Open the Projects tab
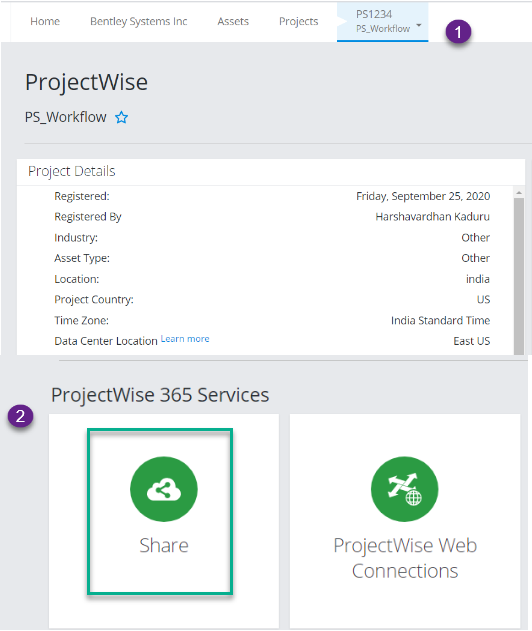532x631 pixels. (x=299, y=21)
